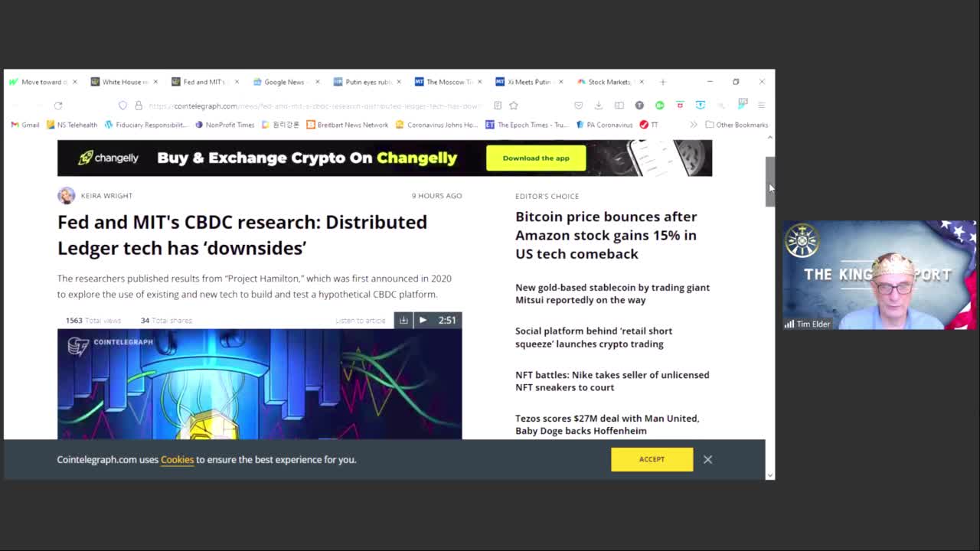This screenshot has height=551, width=980.
Task: Open the TT bookmark
Action: (x=649, y=125)
